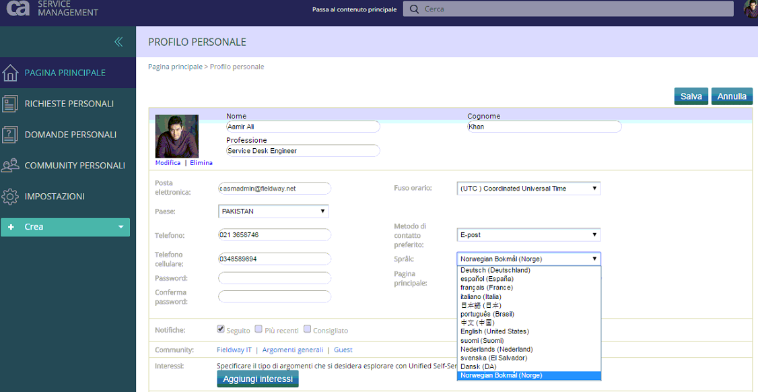Open the Paese PAKISTAN dropdown
The height and width of the screenshot is (392, 758).
point(274,211)
